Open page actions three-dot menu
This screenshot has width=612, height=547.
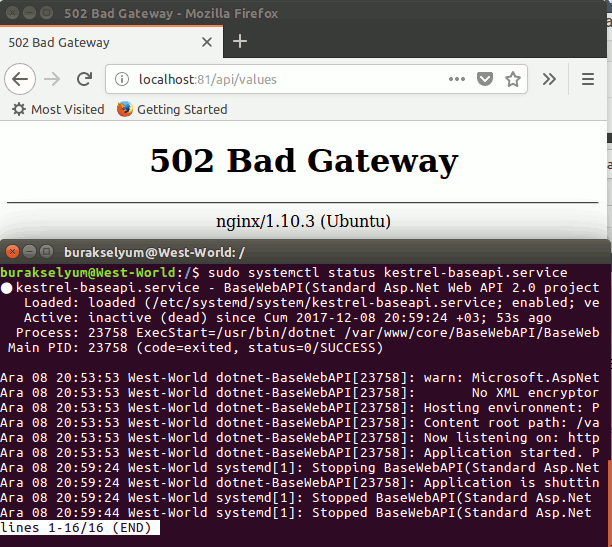tap(457, 79)
